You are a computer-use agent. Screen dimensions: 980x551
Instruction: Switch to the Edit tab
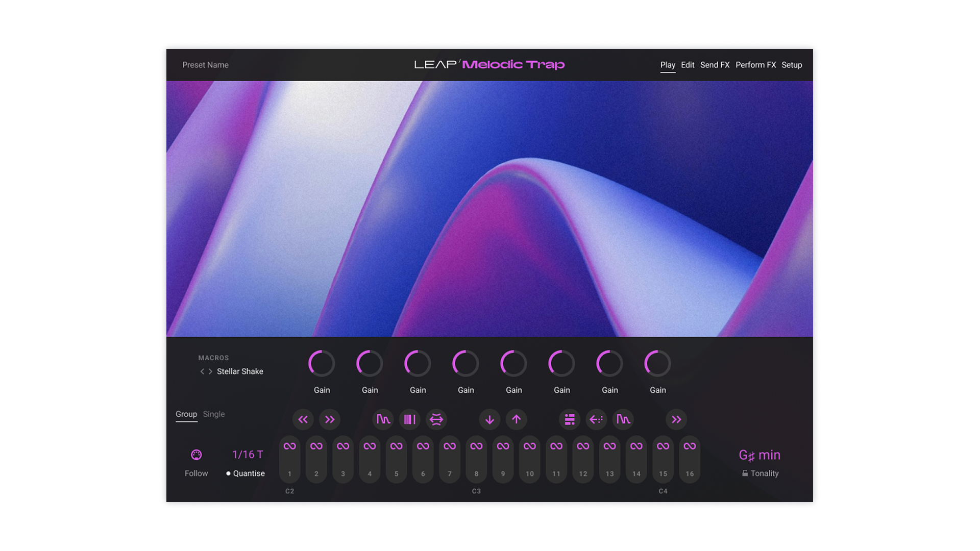pos(688,65)
